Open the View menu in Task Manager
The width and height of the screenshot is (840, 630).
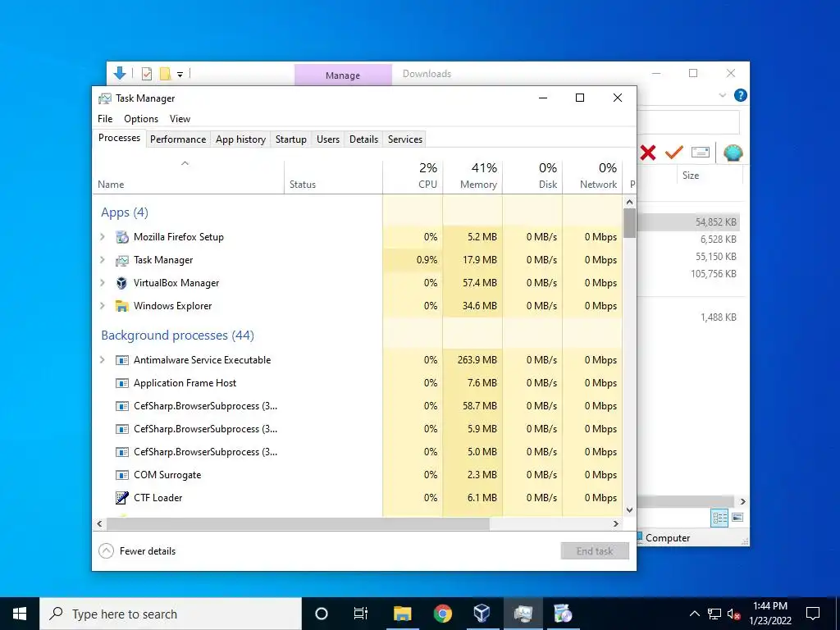click(180, 119)
